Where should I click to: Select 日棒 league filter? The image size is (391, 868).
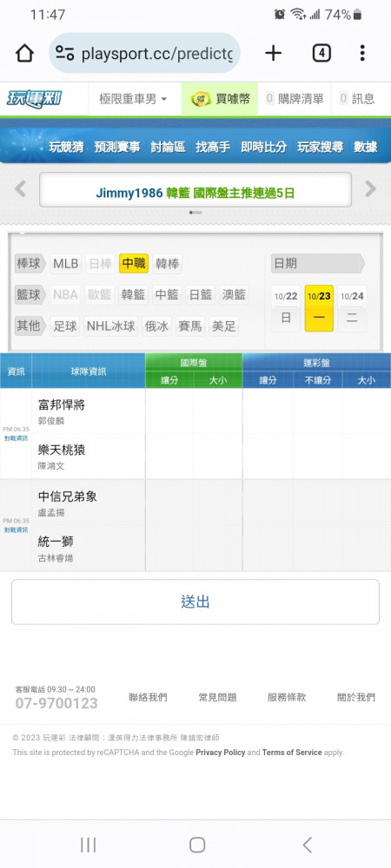(100, 264)
